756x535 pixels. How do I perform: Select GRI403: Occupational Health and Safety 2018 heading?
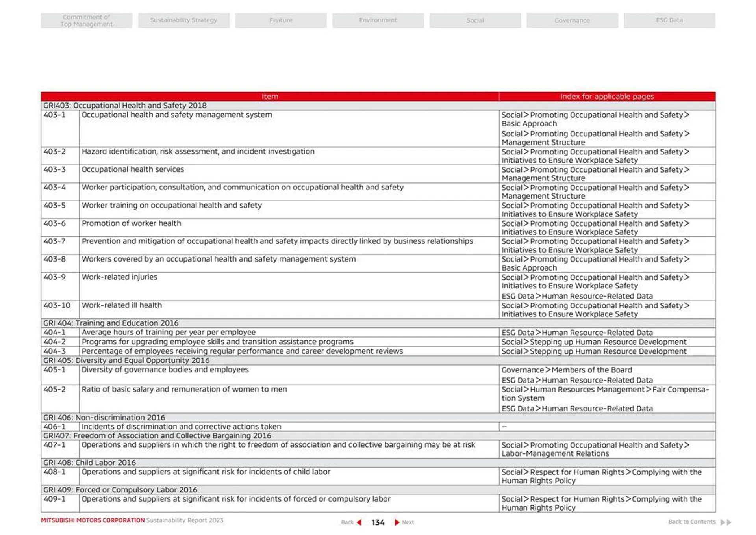point(125,106)
